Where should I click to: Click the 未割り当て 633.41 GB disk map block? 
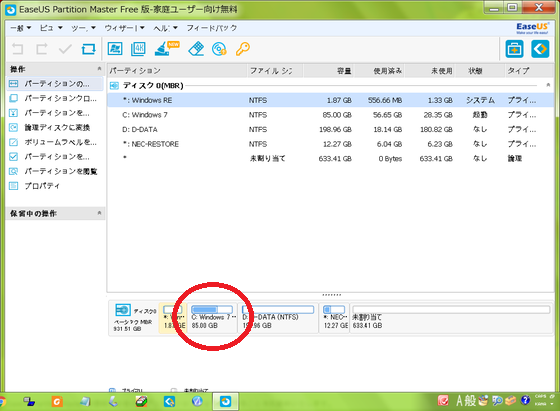(451, 317)
